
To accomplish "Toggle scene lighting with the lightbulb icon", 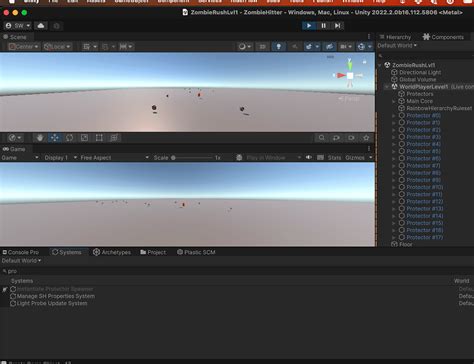I will (x=279, y=47).
